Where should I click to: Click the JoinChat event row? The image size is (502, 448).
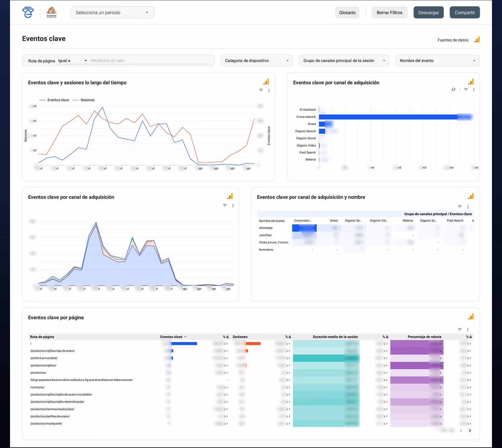click(x=366, y=235)
